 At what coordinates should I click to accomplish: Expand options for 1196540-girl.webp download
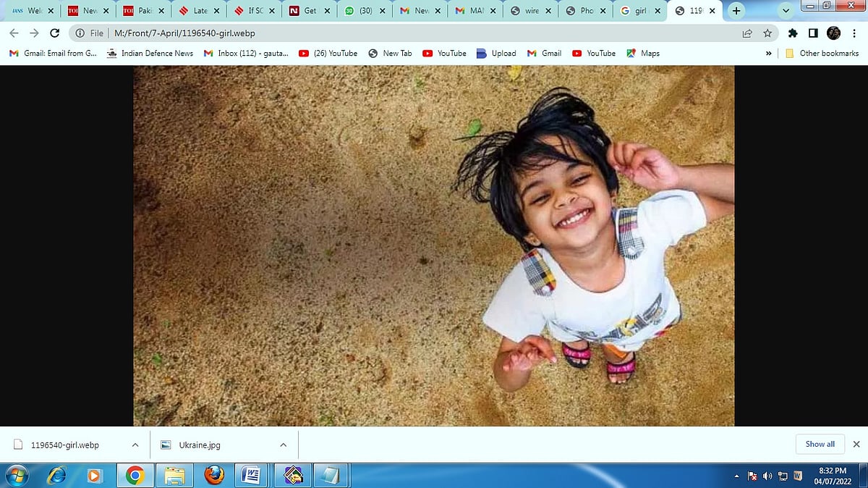[135, 445]
